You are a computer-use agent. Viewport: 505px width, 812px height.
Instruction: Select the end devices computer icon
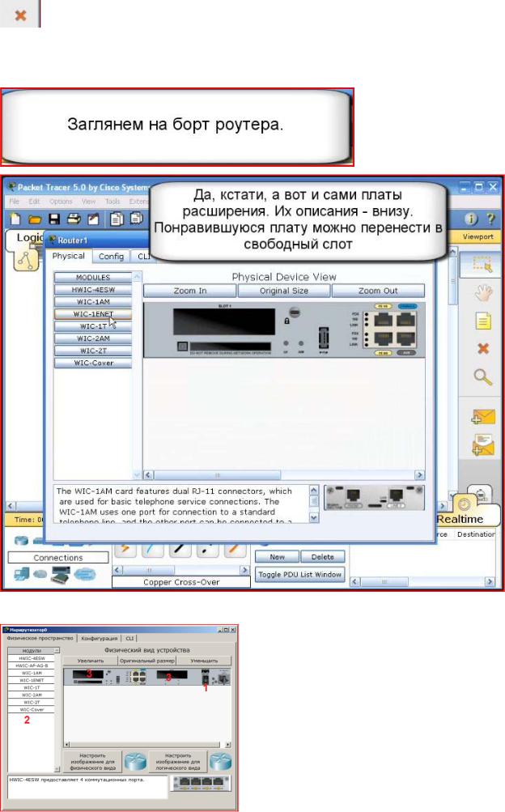pyautogui.click(x=22, y=574)
